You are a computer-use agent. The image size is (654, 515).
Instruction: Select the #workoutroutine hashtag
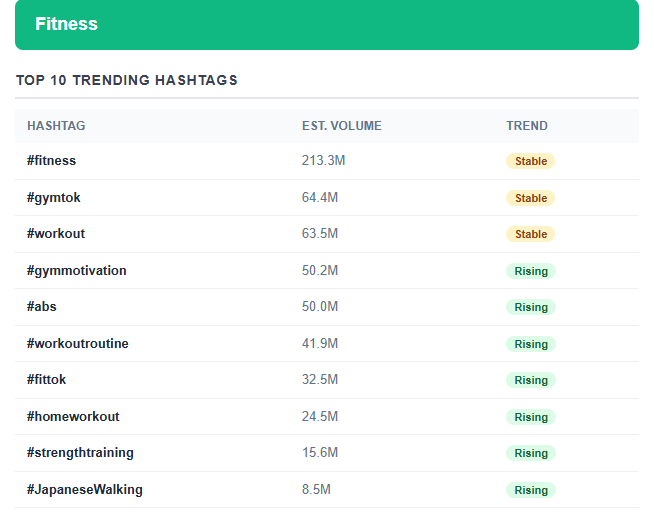(78, 344)
